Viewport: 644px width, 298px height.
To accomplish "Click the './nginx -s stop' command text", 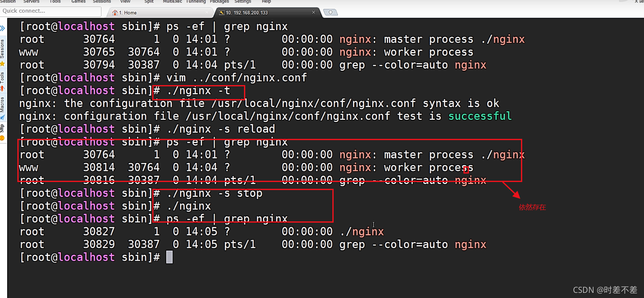I will coord(214,193).
